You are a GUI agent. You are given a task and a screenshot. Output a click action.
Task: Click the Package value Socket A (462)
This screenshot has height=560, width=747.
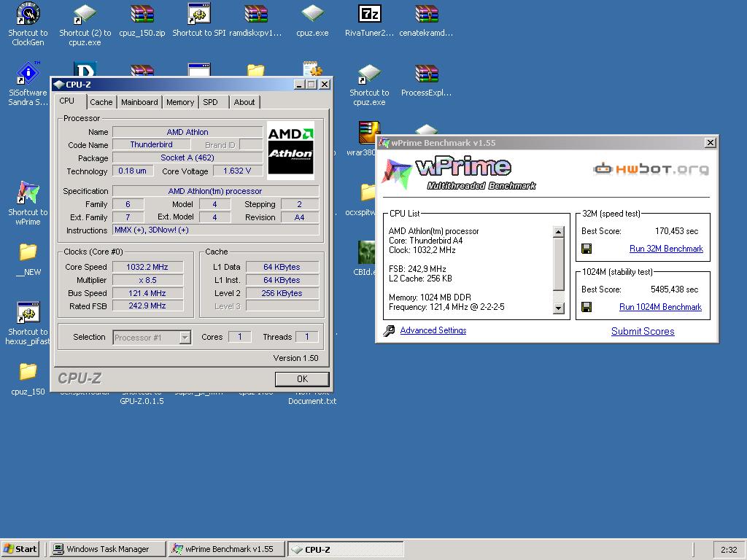187,157
